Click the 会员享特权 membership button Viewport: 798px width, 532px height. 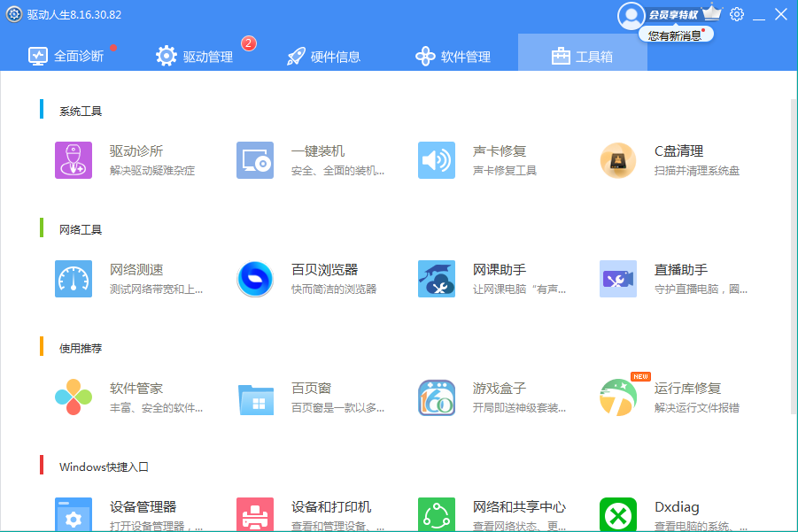pos(671,14)
